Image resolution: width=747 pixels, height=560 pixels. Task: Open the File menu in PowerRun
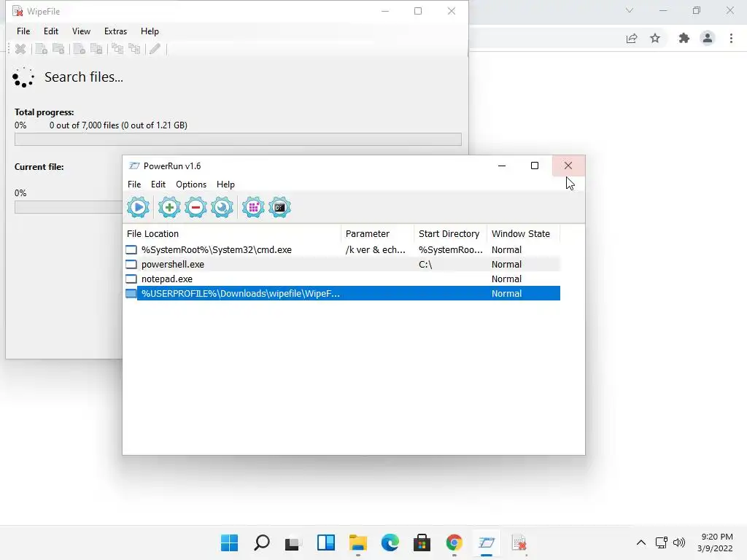coord(134,184)
